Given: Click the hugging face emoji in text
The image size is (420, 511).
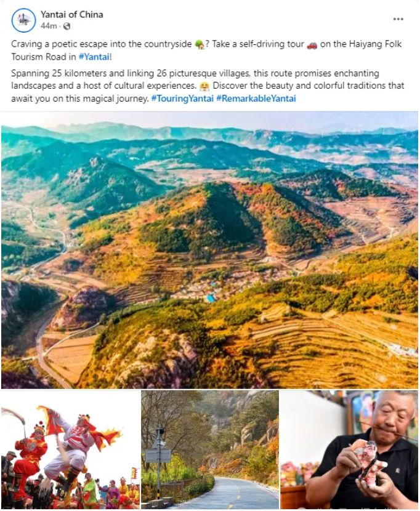Looking at the screenshot, I should pyautogui.click(x=204, y=86).
